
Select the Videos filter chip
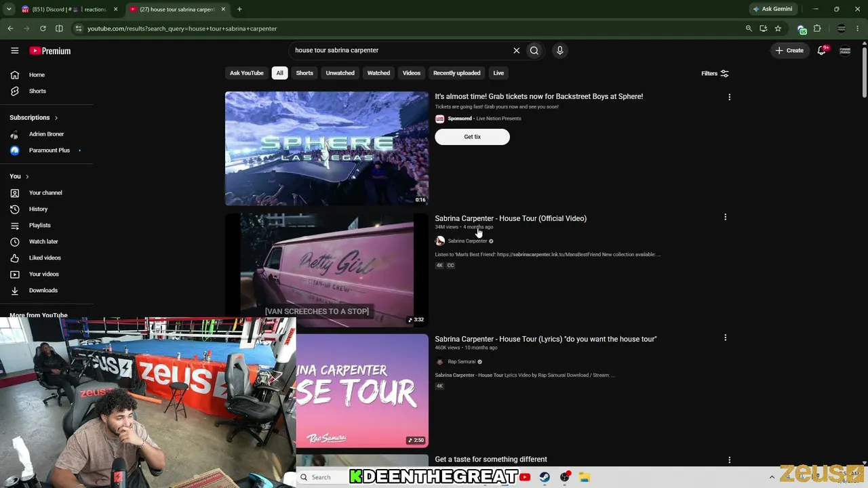(x=412, y=73)
